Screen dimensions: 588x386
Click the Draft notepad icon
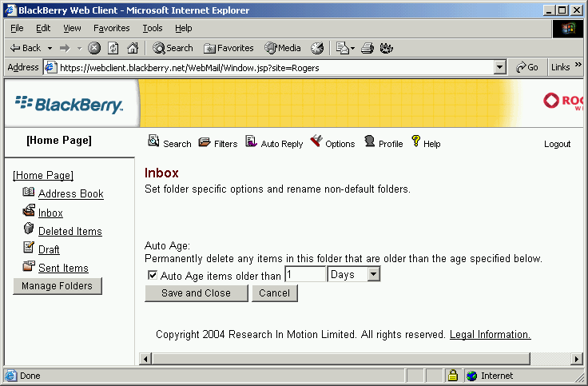coord(29,247)
